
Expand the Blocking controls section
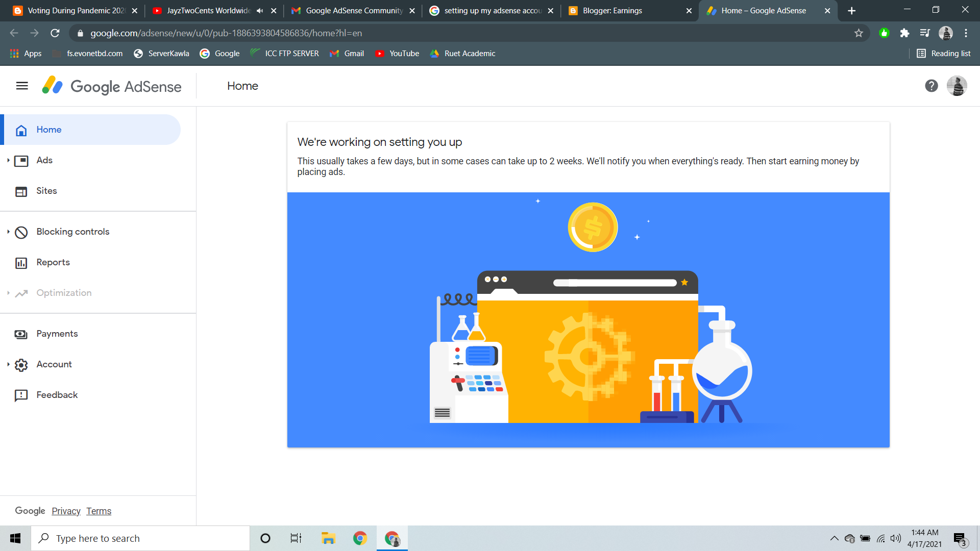pyautogui.click(x=8, y=232)
